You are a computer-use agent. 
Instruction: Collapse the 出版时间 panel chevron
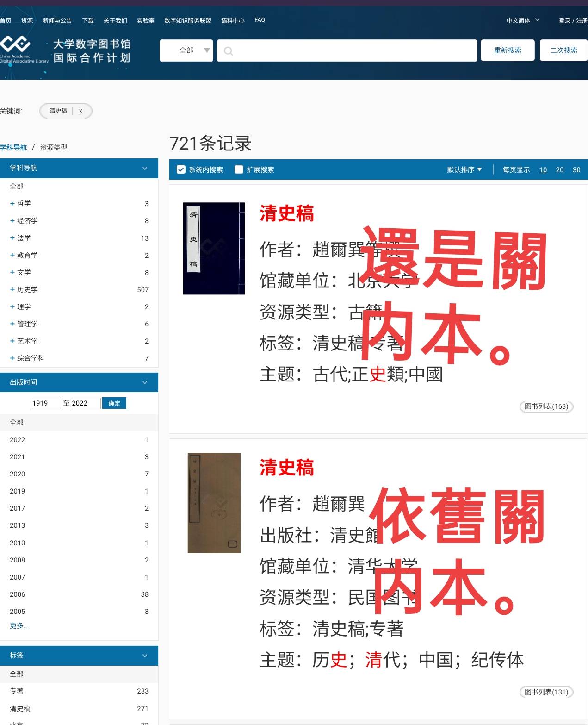[145, 382]
